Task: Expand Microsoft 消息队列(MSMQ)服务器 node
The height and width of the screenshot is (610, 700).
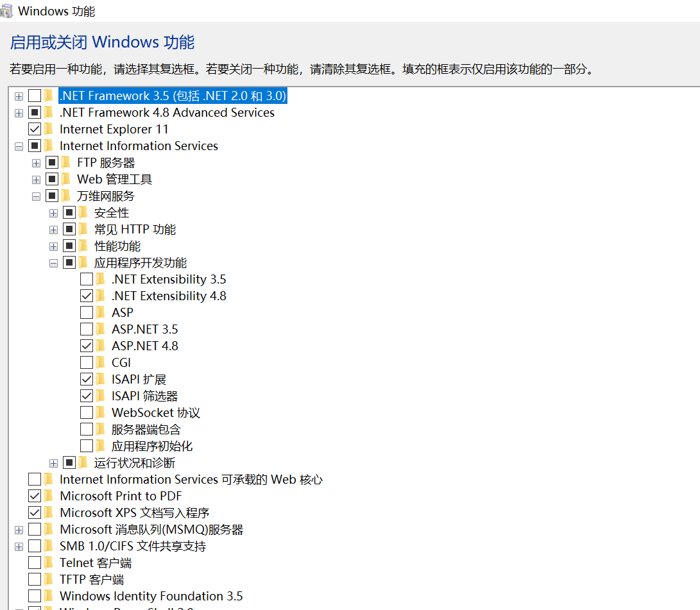Action: point(19,530)
